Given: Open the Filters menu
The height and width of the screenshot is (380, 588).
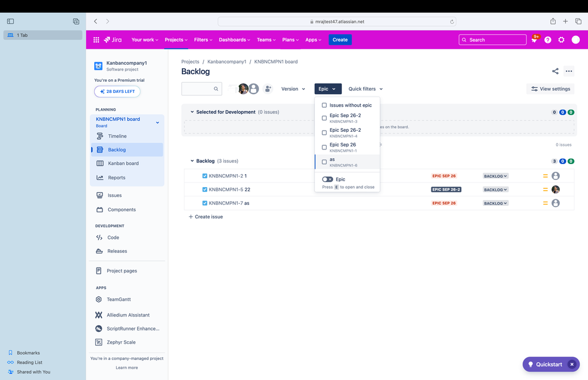Looking at the screenshot, I should pos(203,40).
